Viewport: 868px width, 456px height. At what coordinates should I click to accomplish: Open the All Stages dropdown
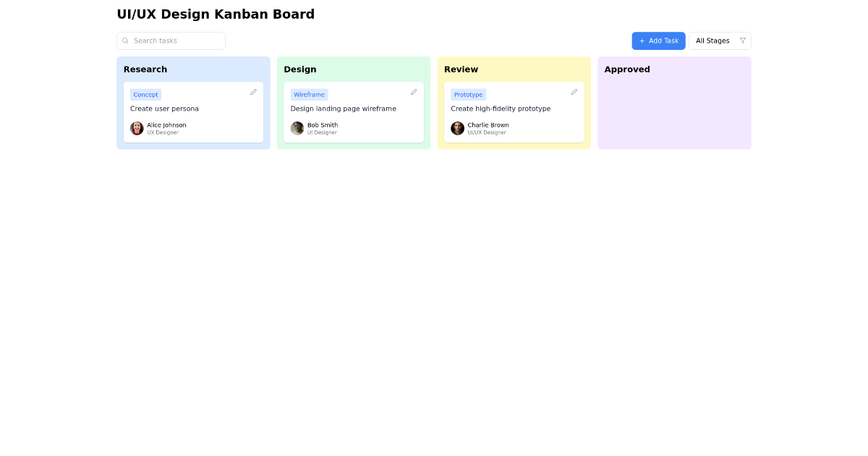point(712,41)
